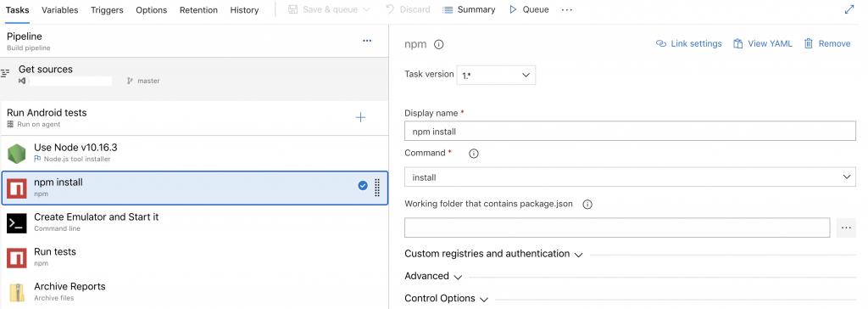Click View YAML
The width and height of the screenshot is (868, 309).
763,43
